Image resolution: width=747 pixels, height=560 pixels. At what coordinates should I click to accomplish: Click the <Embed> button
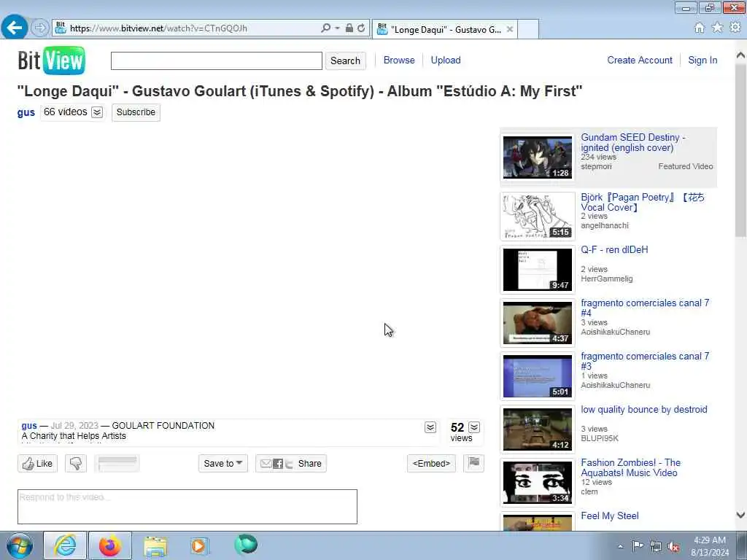click(431, 463)
